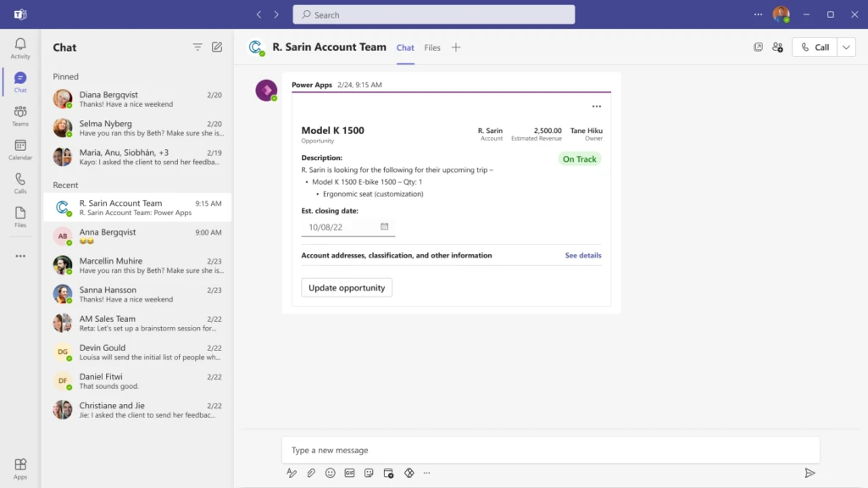Screen dimensions: 868x488
Task: Filter the chat list
Action: point(197,47)
